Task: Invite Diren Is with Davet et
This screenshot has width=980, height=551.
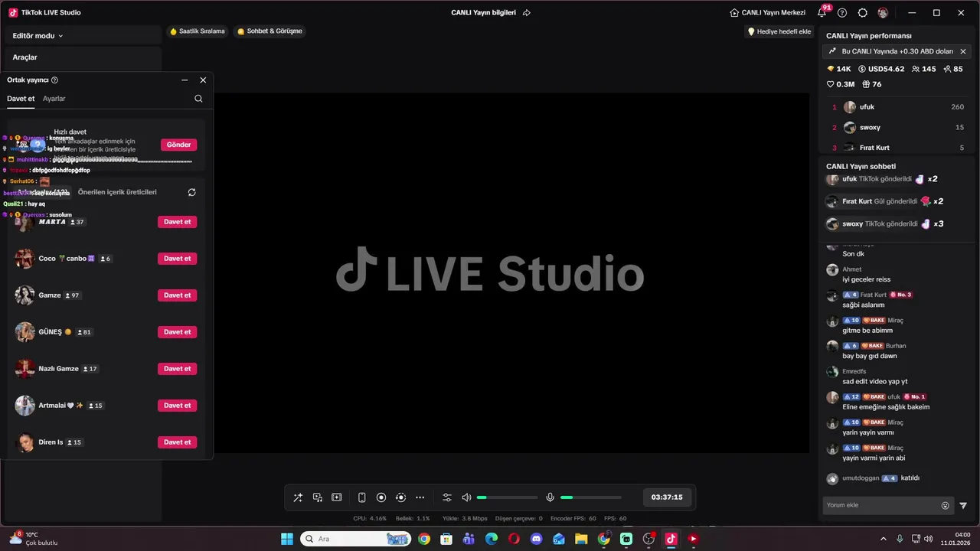Action: (x=177, y=442)
